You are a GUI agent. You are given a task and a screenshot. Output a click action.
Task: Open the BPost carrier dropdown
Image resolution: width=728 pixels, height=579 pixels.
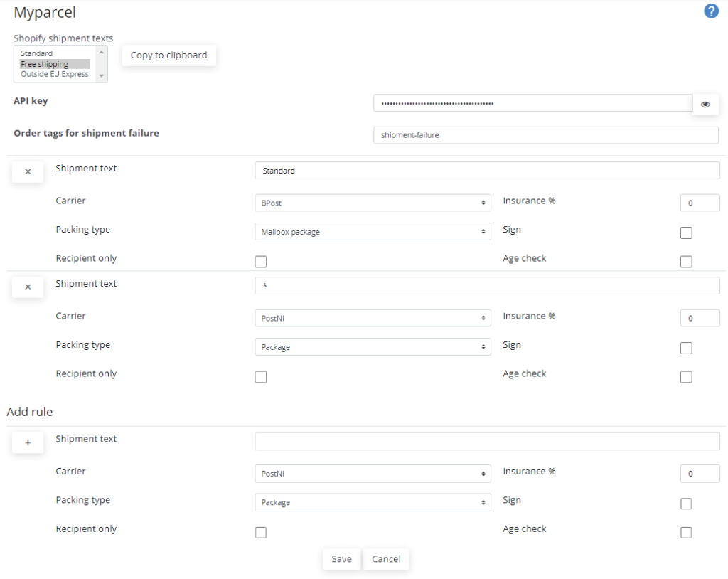pos(373,203)
